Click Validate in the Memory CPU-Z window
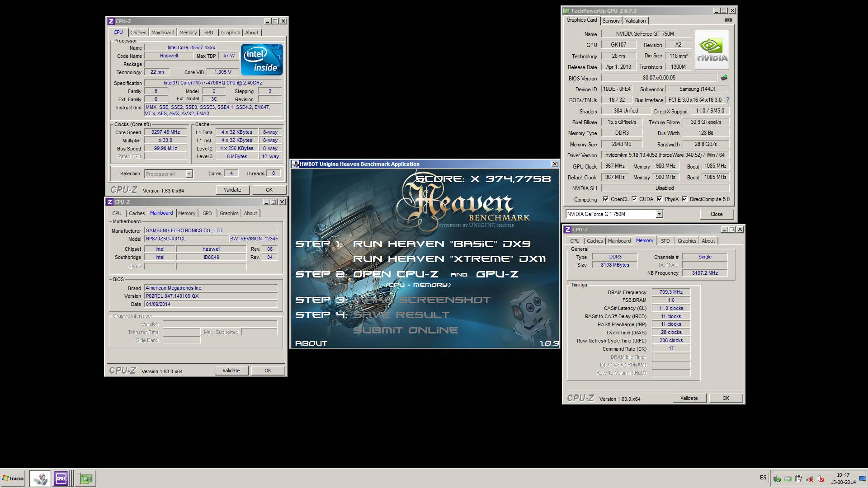868x488 pixels. [689, 398]
